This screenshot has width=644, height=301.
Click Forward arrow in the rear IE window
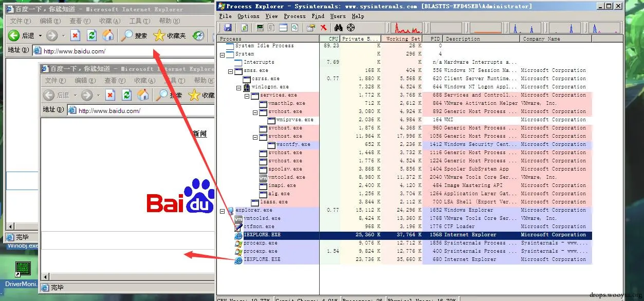click(51, 35)
